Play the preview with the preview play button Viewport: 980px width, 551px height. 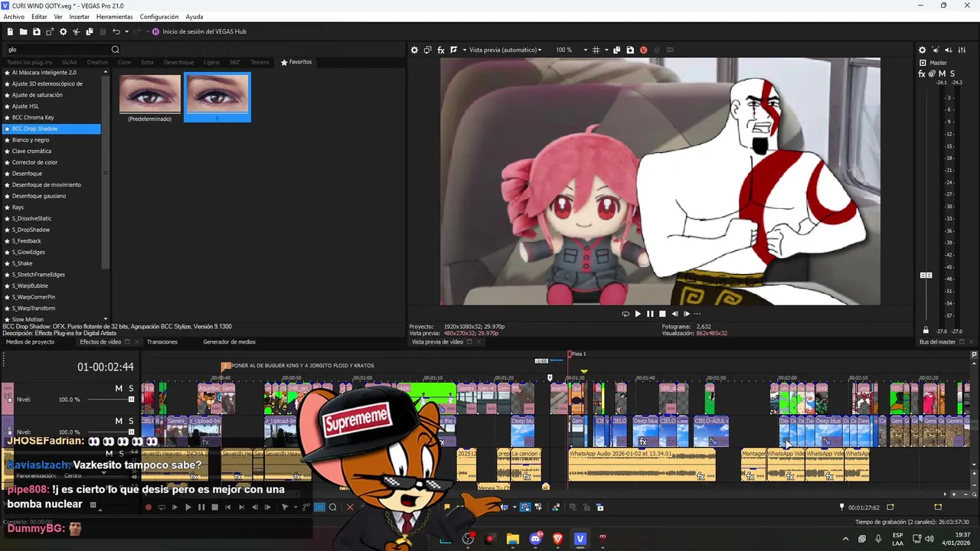[638, 314]
